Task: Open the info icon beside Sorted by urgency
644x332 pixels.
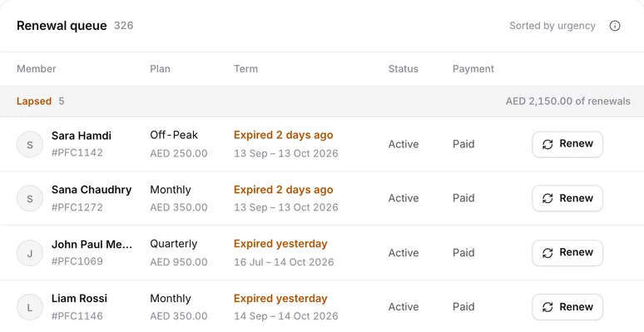Action: [614, 26]
